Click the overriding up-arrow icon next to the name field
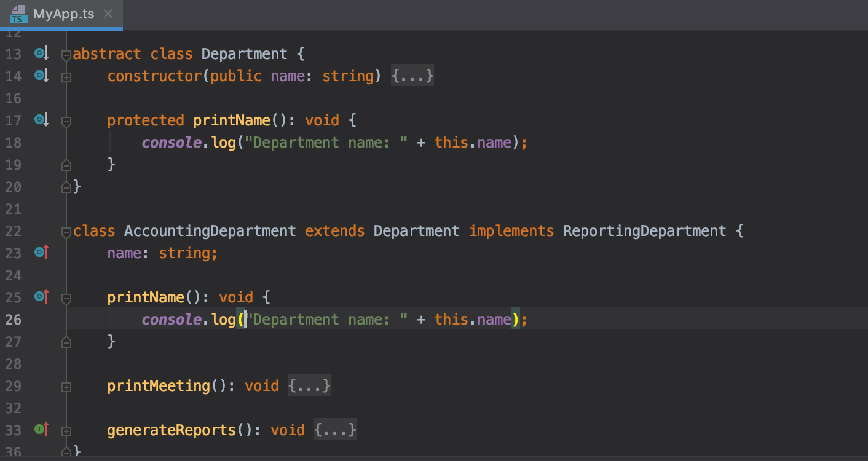The height and width of the screenshot is (461, 868). (x=41, y=253)
